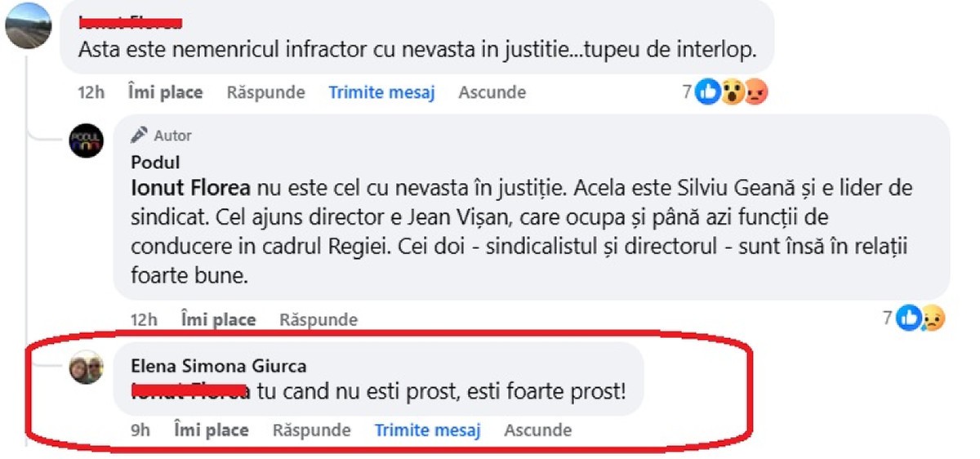Click the wow reaction icon on the first comment
This screenshot has height=459, width=980.
(x=733, y=93)
